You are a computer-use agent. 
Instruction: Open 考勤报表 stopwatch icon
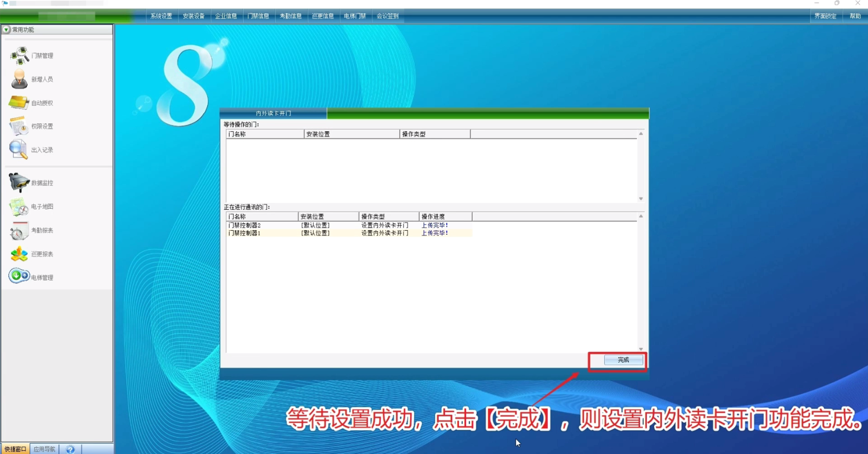[19, 231]
